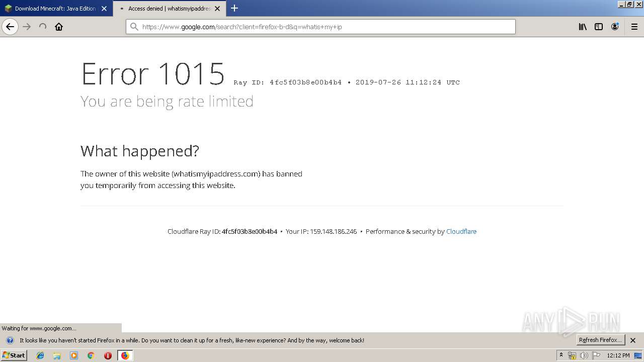Open Windows Explorer folder from taskbar
The image size is (644, 362).
57,355
